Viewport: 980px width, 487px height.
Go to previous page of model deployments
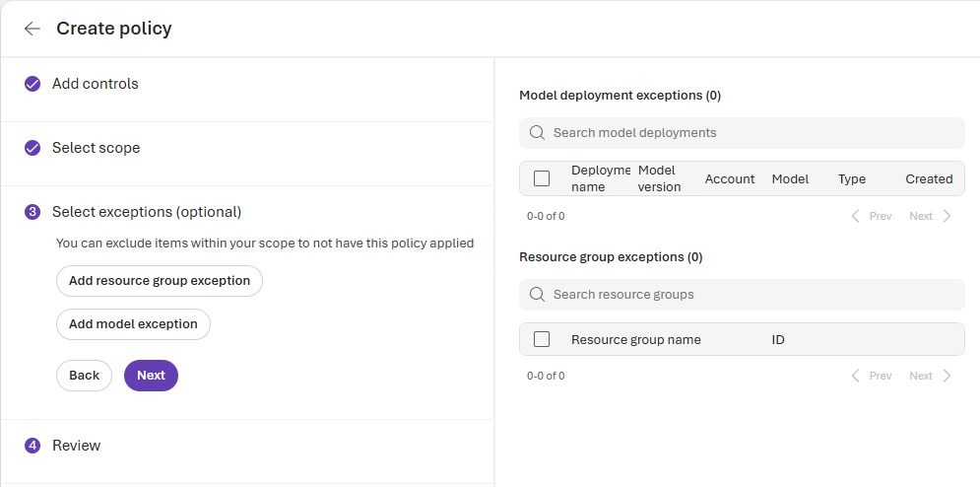click(872, 216)
